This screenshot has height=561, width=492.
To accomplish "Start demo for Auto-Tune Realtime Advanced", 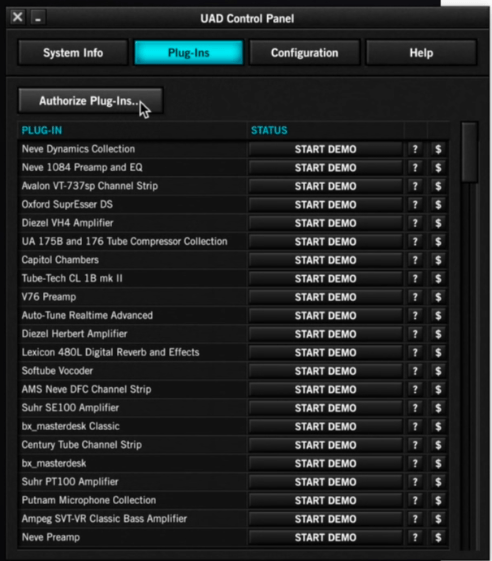I will [x=325, y=316].
